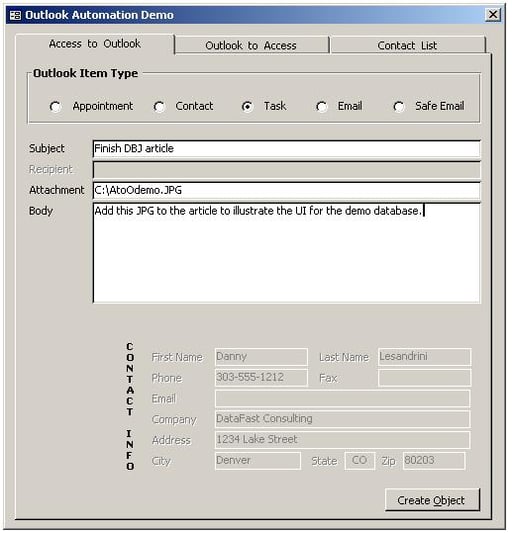Click the form icon in the title bar
Viewport: 512px width, 533px height.
[15, 15]
